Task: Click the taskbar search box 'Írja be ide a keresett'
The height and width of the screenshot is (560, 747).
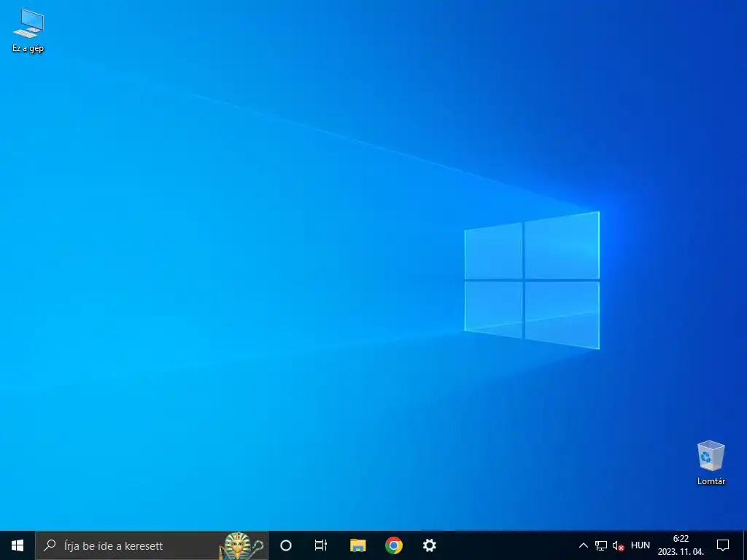Action: [152, 545]
